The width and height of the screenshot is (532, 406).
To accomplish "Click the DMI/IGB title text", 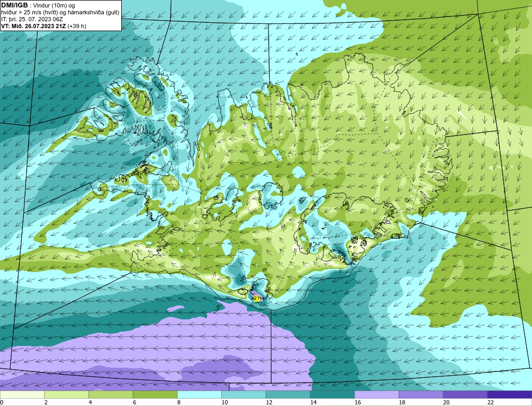I will (x=14, y=5).
